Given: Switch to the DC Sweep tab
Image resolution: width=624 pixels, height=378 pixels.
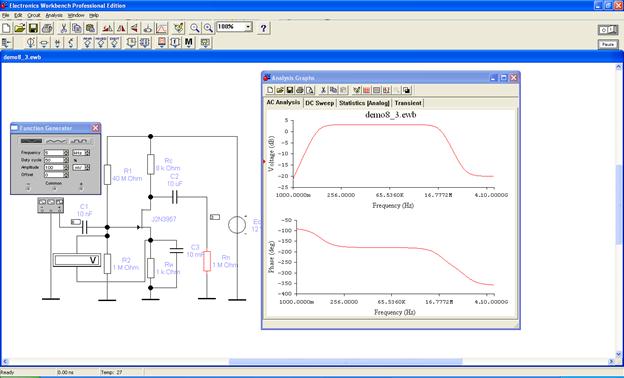Looking at the screenshot, I should click(319, 103).
